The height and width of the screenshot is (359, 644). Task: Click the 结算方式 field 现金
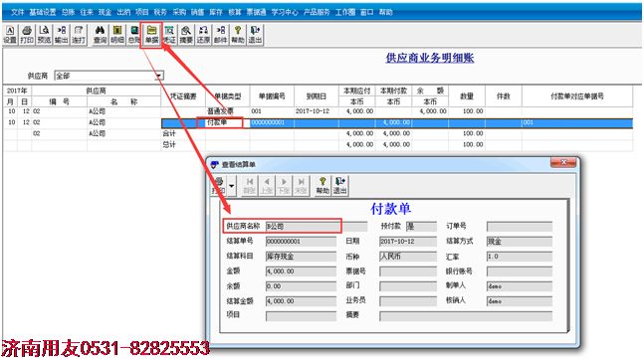[520, 242]
